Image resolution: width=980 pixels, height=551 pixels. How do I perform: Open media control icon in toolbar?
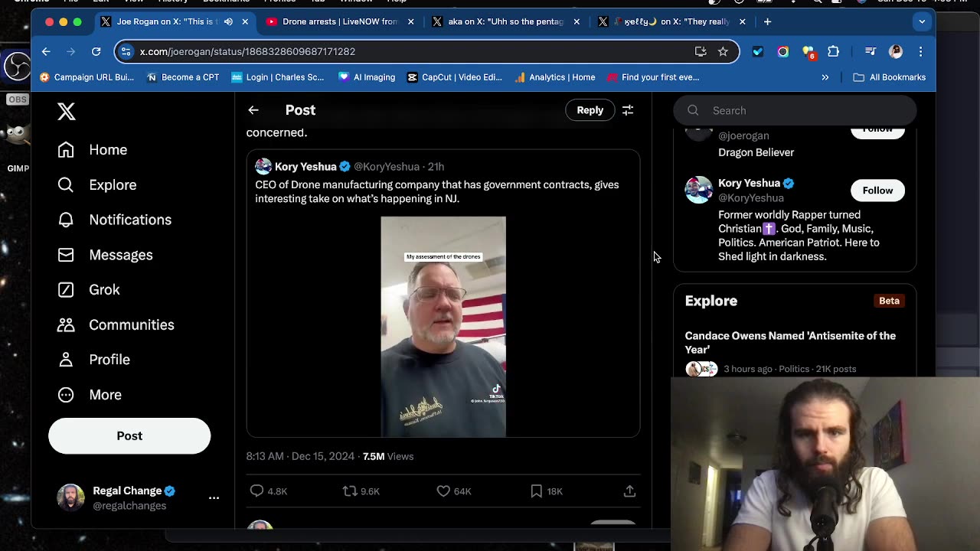click(871, 51)
